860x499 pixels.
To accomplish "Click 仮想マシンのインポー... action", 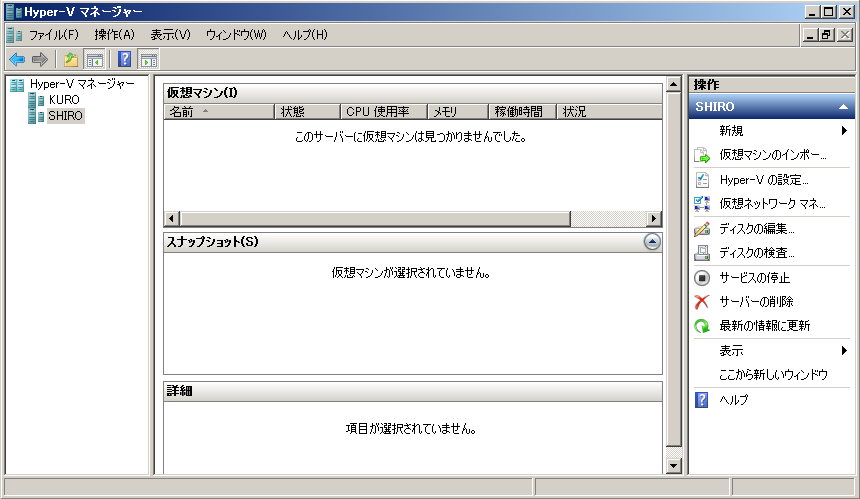I will pyautogui.click(x=773, y=155).
